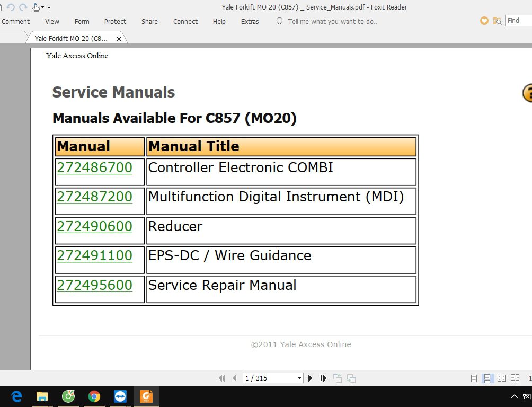
Task: Open the View ribbon tab
Action: coord(52,21)
